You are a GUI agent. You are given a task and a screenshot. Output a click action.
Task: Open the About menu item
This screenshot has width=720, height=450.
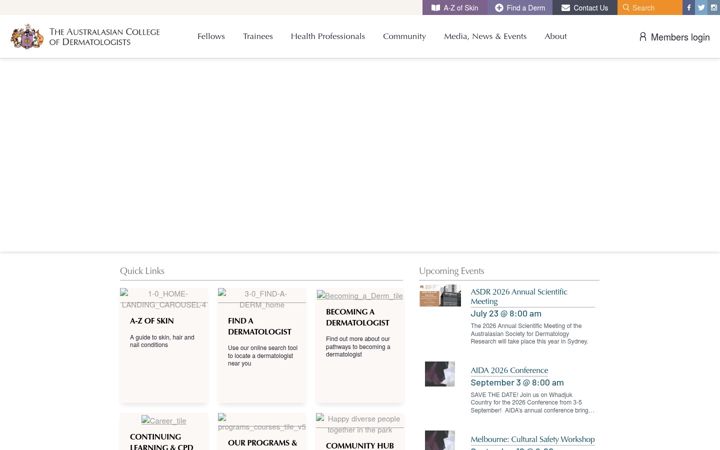[x=556, y=36]
